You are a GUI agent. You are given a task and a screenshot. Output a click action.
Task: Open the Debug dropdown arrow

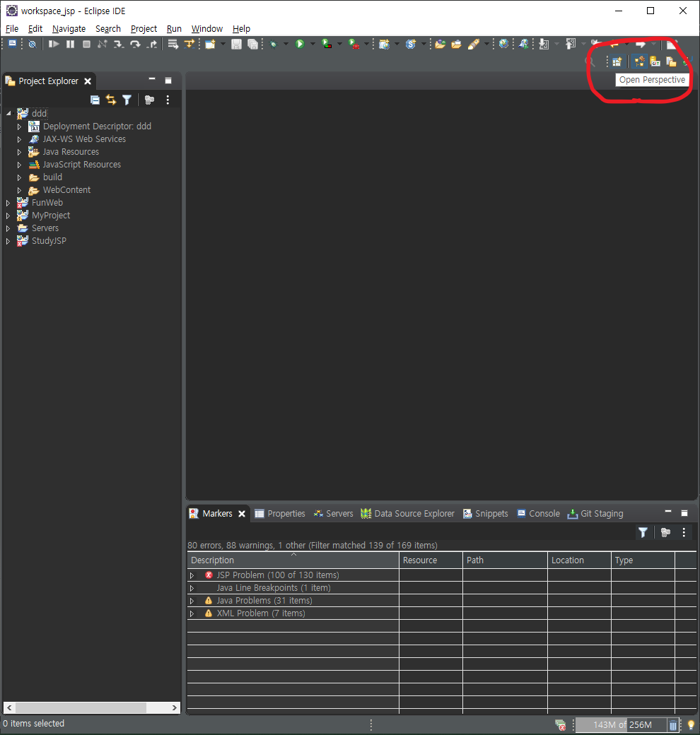tap(286, 44)
